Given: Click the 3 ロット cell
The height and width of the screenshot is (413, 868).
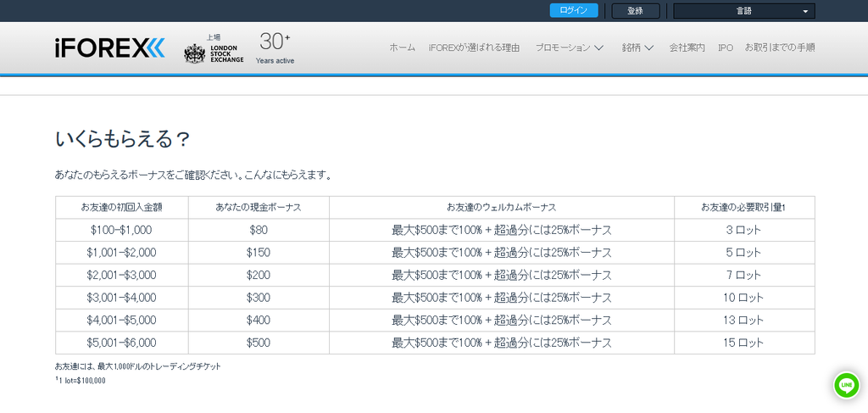Looking at the screenshot, I should [x=744, y=231].
